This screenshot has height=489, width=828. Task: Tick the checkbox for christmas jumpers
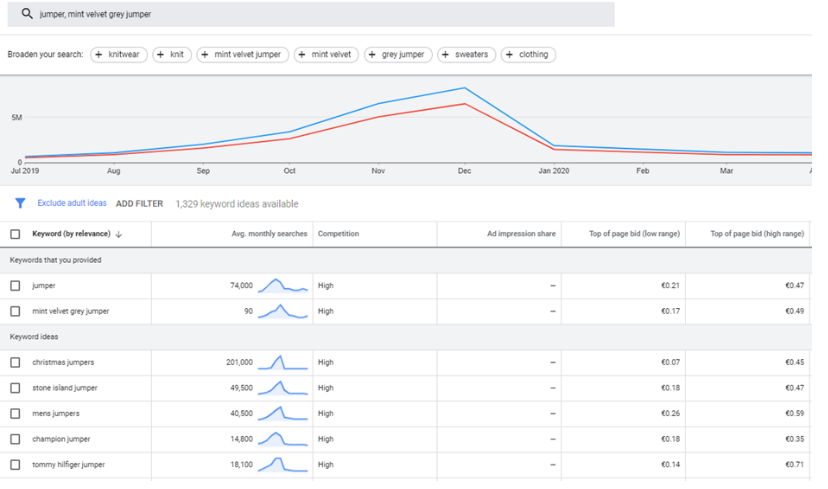tap(15, 362)
